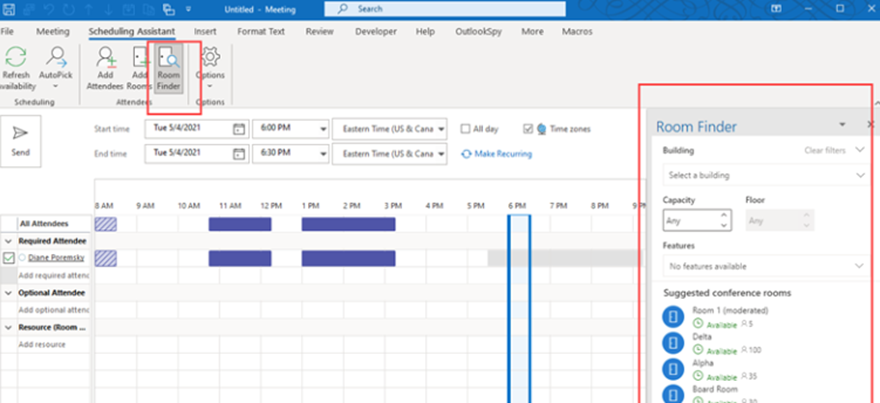Toggle the Time zones checkbox

[x=528, y=129]
